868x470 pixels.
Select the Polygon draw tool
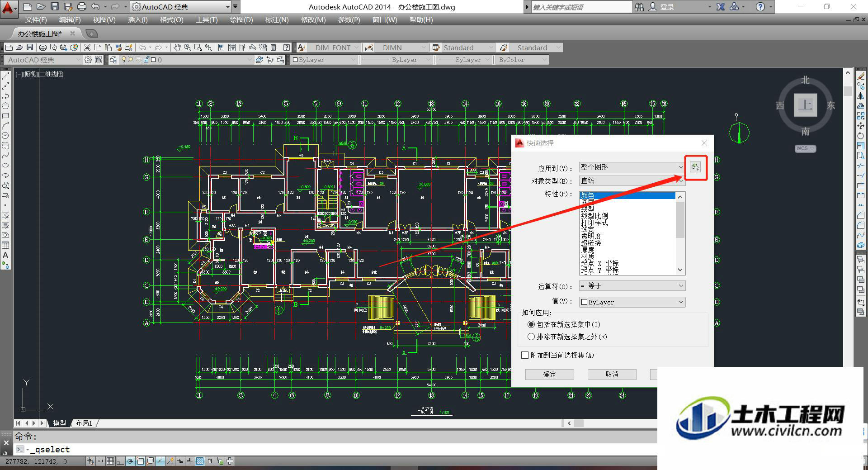5,106
